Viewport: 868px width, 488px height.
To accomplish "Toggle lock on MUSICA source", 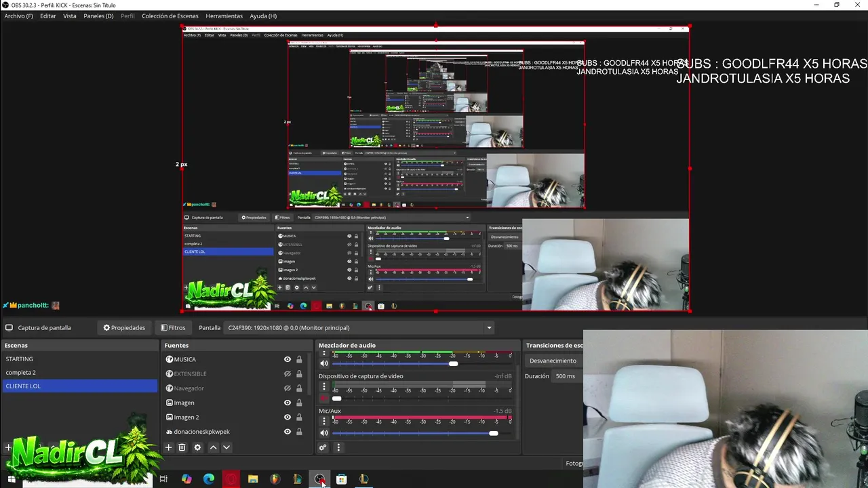I will click(299, 360).
